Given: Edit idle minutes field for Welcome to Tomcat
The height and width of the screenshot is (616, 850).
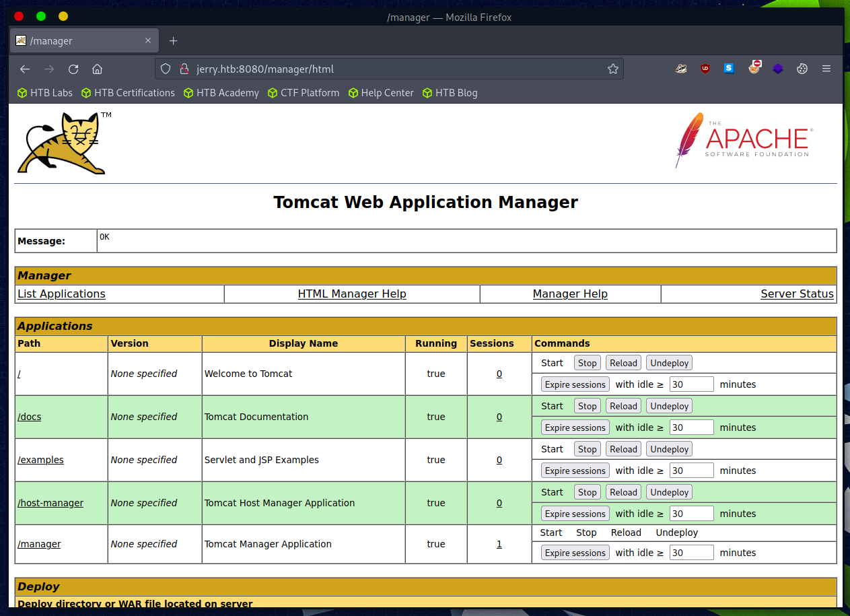Looking at the screenshot, I should 692,384.
